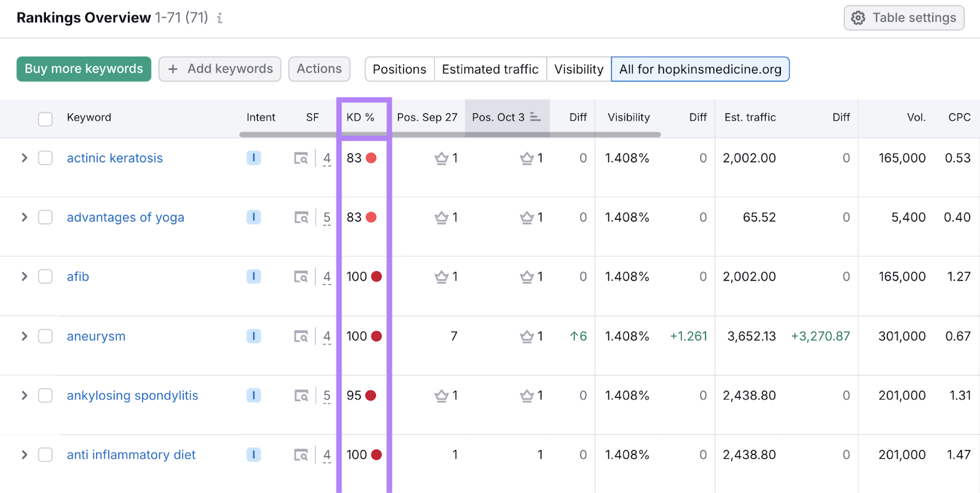
Task: Check the actinic keratosis row checkbox
Action: click(x=45, y=158)
